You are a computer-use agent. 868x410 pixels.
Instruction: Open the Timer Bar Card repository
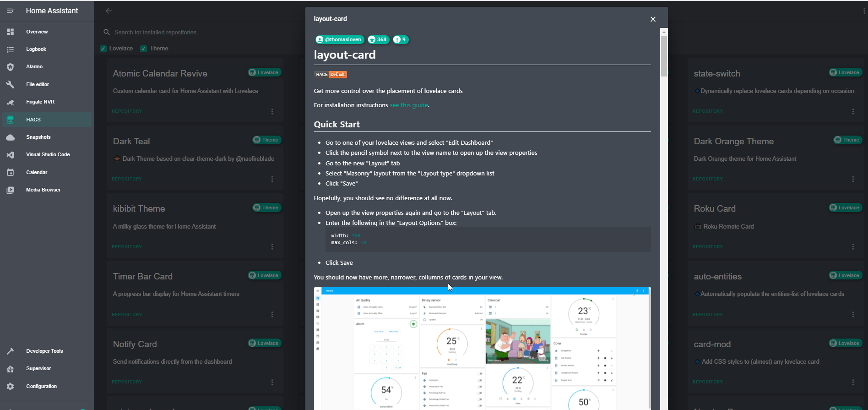[195, 293]
